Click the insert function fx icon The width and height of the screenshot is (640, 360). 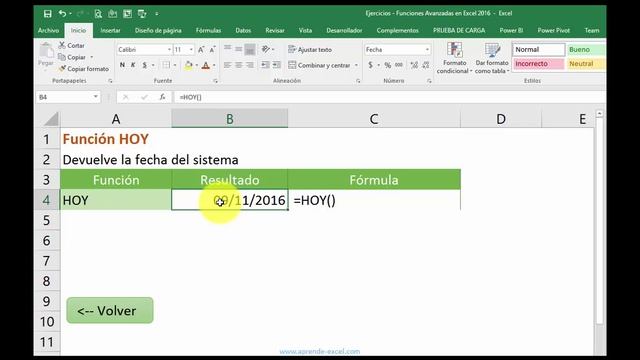click(x=162, y=97)
